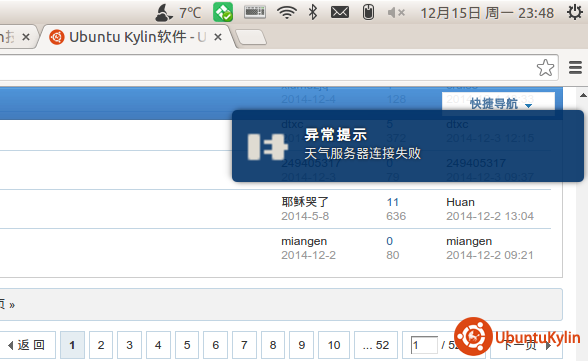Jump to last page ... 52

(376, 345)
